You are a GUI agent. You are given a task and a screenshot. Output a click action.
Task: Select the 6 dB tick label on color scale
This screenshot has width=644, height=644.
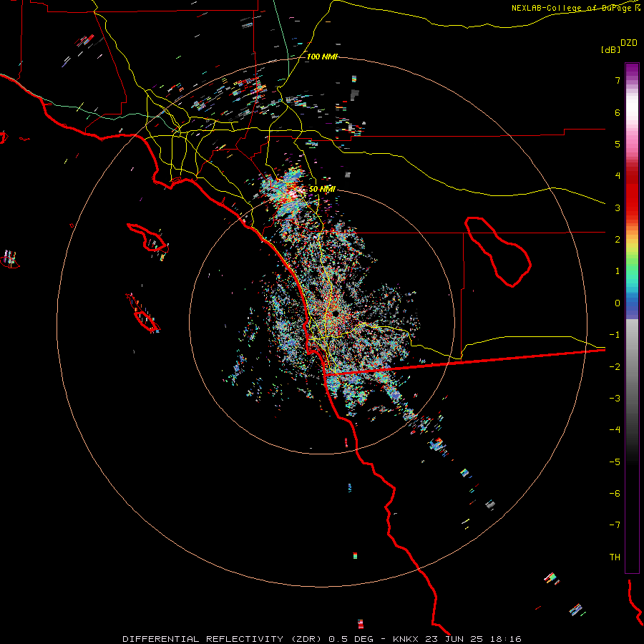click(618, 112)
